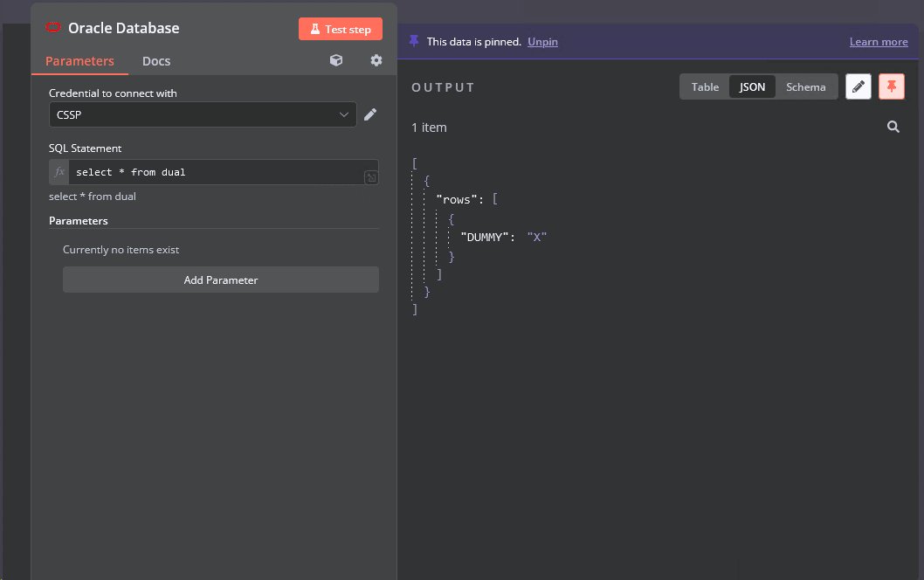Toggle the red pin data button
924x580 pixels.
click(891, 86)
